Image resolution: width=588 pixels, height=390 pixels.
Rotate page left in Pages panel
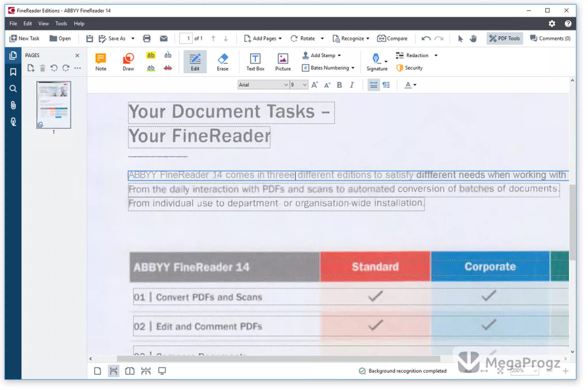pyautogui.click(x=54, y=68)
